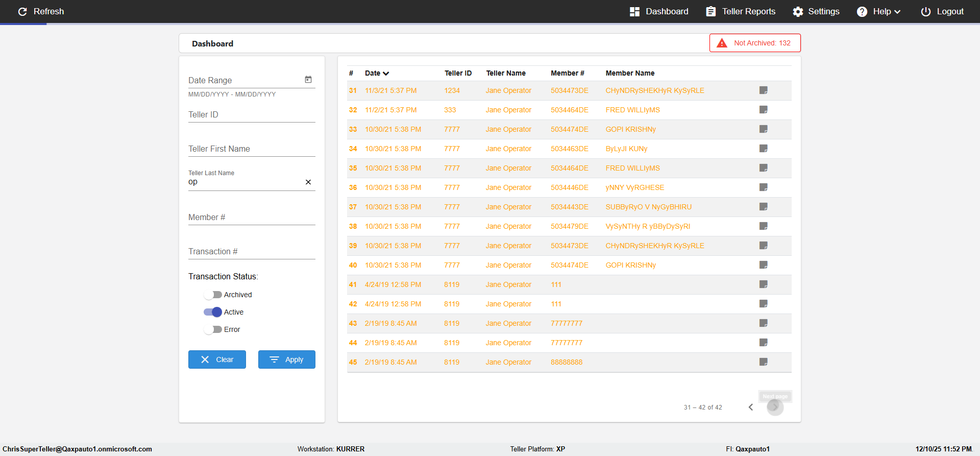Open note icon for row 41
This screenshot has width=980, height=456.
pos(764,284)
